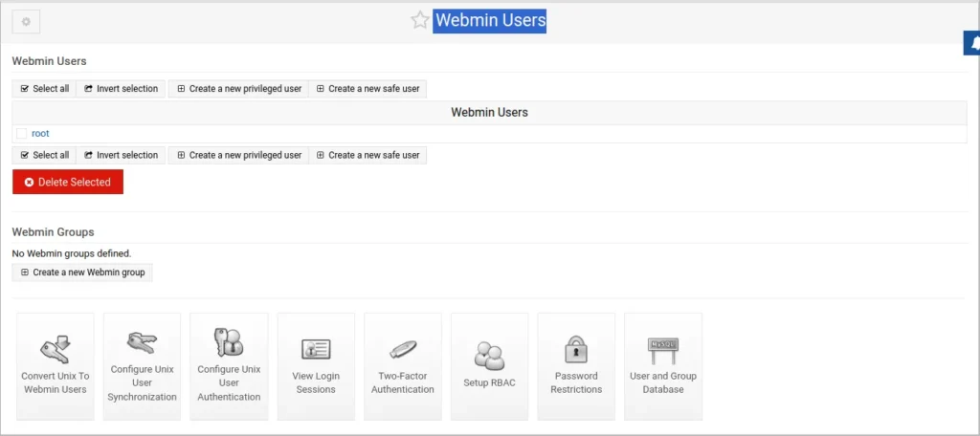Click the highlighted Webmin Users page title

[x=490, y=20]
